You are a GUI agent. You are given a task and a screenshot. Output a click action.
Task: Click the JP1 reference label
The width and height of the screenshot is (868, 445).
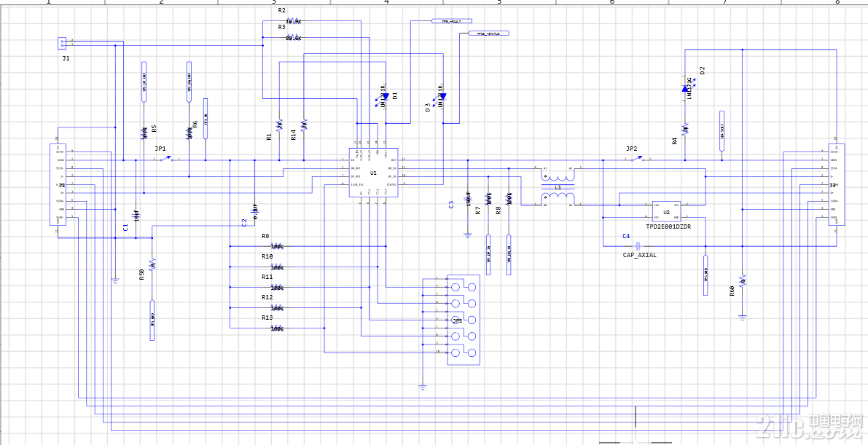160,149
